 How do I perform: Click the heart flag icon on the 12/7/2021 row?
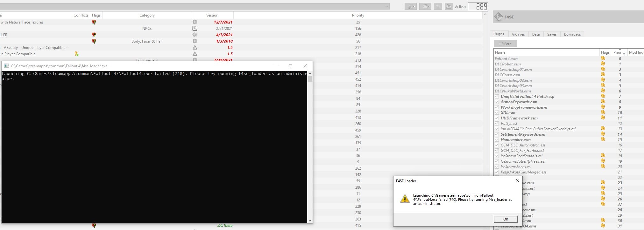pyautogui.click(x=94, y=22)
